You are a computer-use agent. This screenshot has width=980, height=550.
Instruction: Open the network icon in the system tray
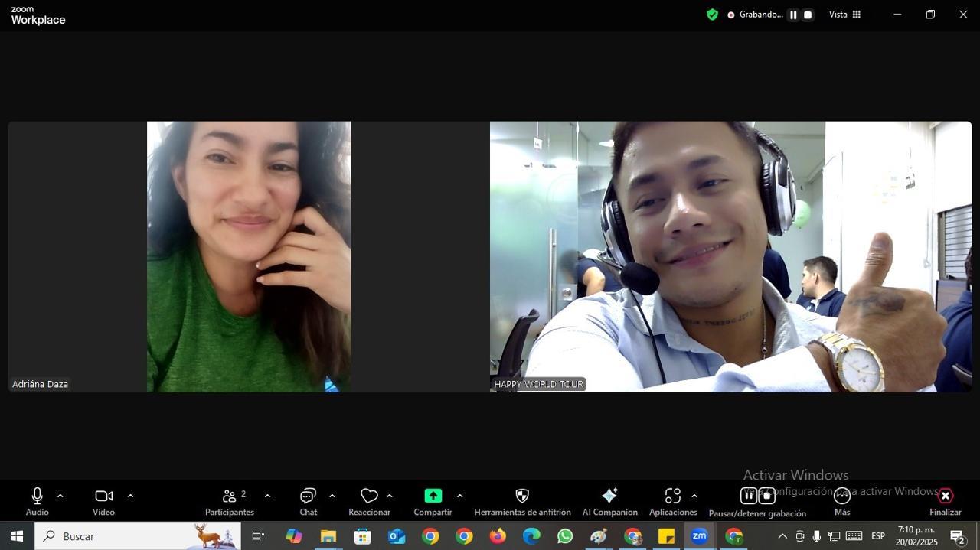[835, 536]
